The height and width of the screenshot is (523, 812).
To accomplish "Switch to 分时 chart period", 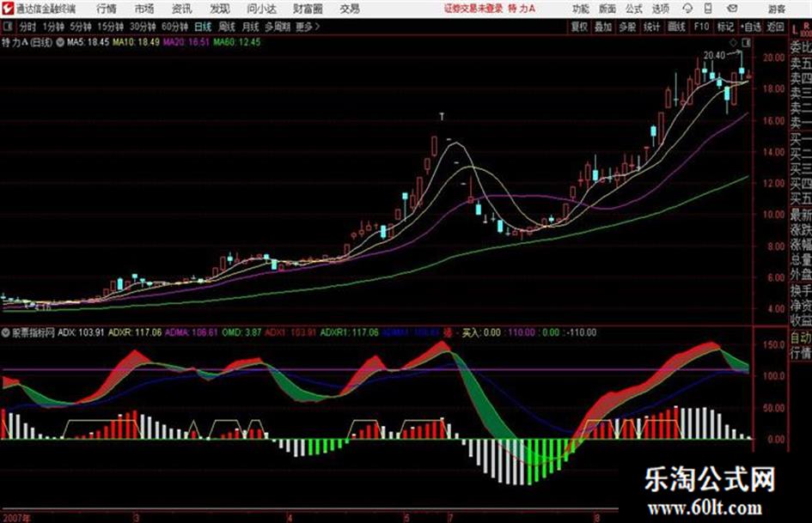I will (27, 27).
